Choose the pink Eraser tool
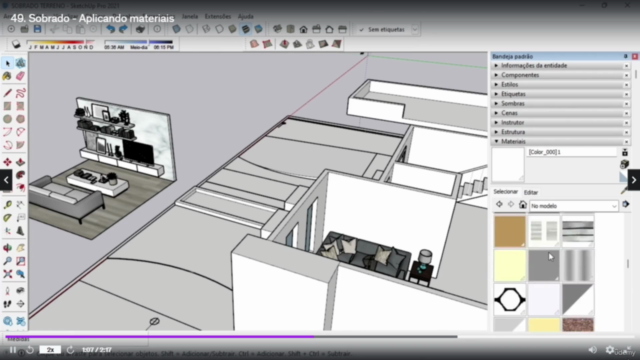 pyautogui.click(x=20, y=76)
